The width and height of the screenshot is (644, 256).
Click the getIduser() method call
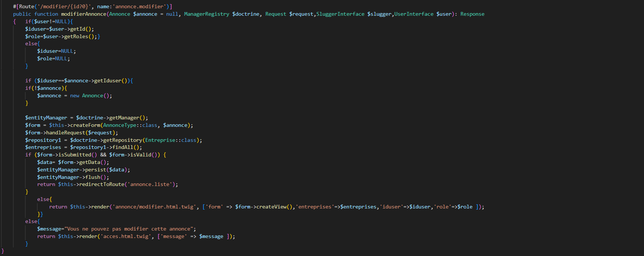111,80
